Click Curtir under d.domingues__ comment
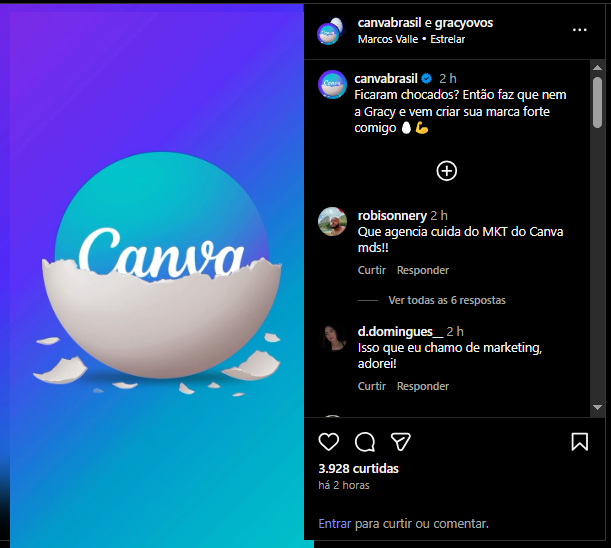Screen dimensions: 611x548 pos(372,386)
